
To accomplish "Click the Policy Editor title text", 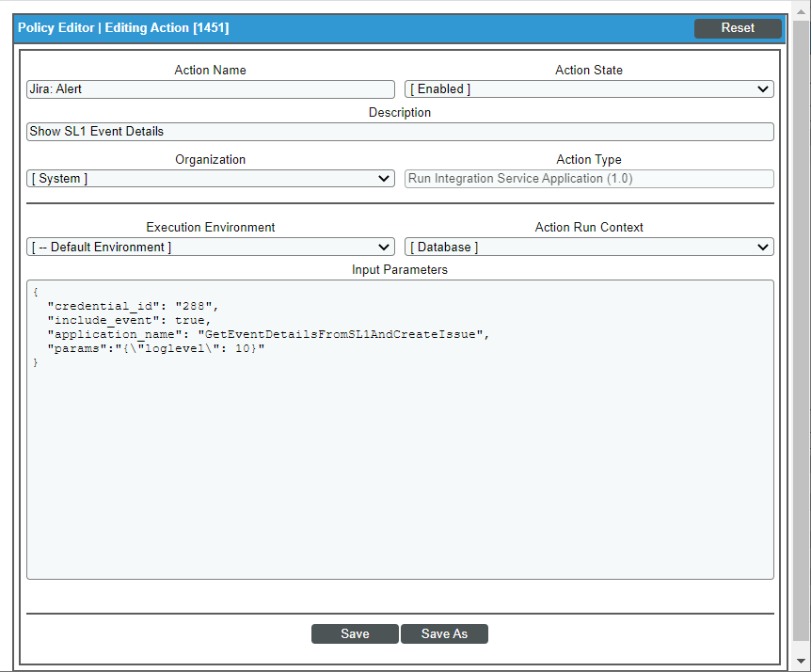I will pos(123,28).
